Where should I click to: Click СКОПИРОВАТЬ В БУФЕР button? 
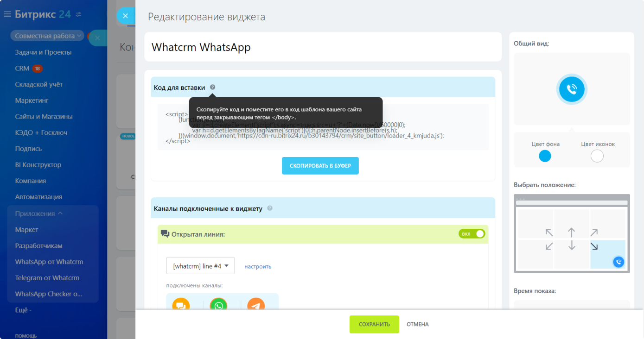point(320,166)
